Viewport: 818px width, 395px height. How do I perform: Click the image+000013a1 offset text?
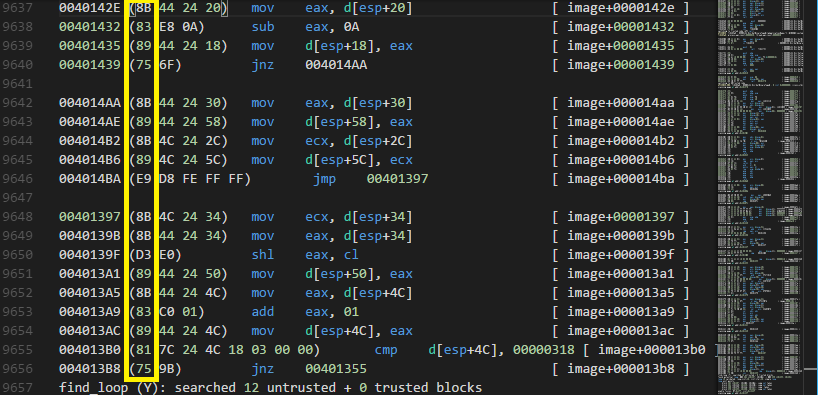tap(621, 274)
